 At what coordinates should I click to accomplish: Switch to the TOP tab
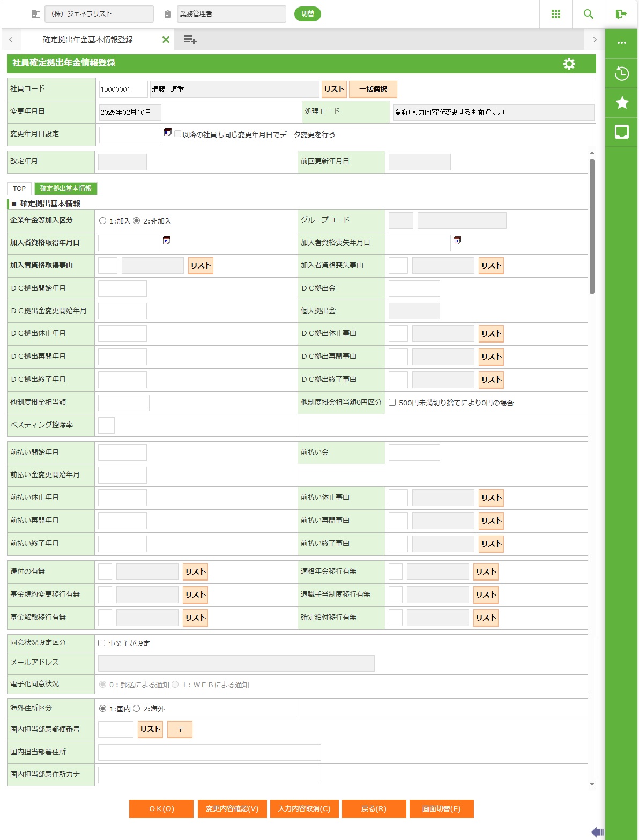pyautogui.click(x=19, y=189)
